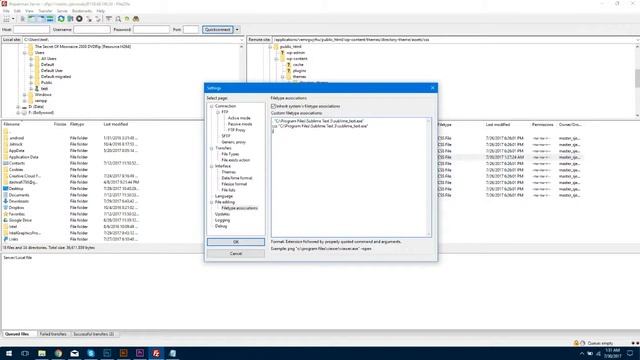Open the notification center taskbar icon
The image size is (640, 360).
click(x=630, y=353)
